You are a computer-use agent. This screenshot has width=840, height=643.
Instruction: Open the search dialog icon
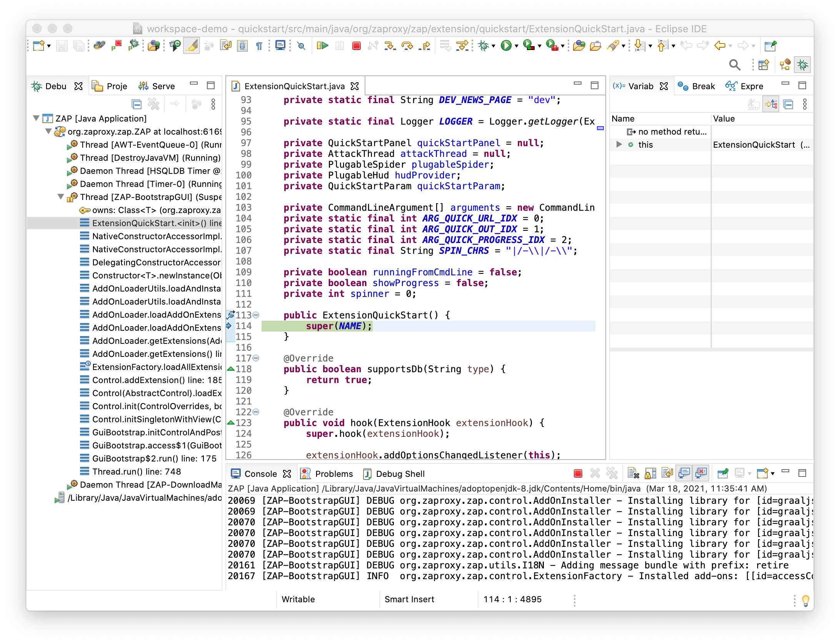click(735, 65)
